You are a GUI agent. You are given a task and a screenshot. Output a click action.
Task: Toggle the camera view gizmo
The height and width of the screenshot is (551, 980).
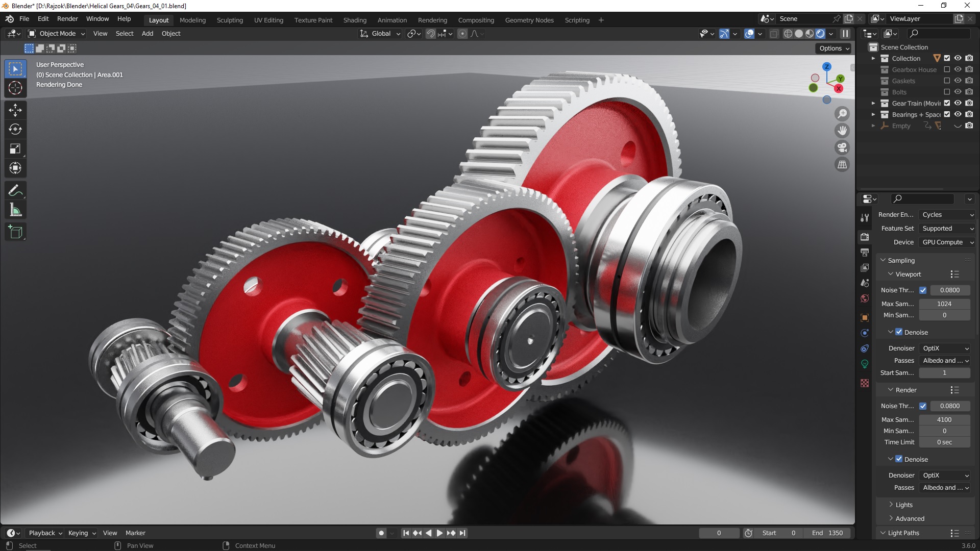pos(842,147)
